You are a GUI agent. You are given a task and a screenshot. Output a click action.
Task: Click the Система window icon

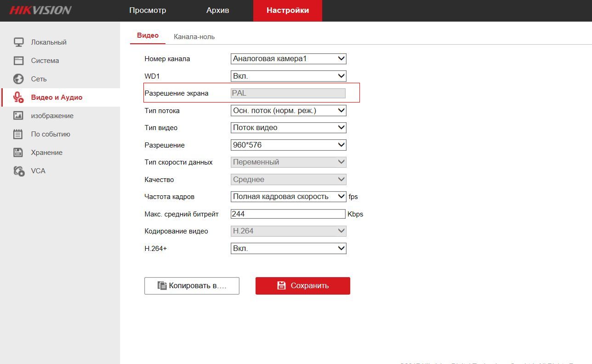coord(18,61)
